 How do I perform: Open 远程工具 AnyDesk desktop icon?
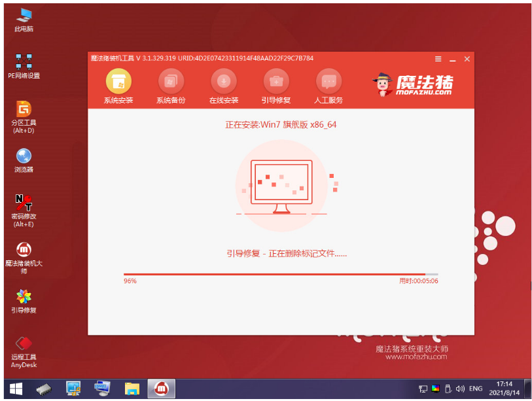(x=24, y=352)
